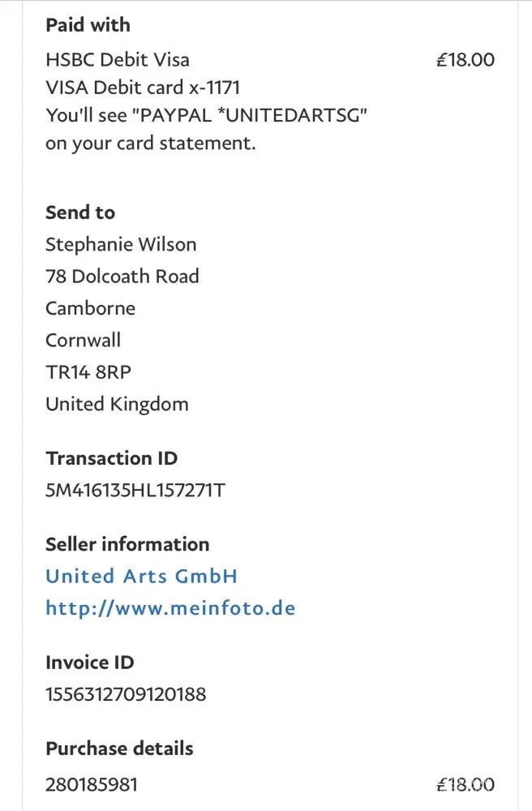Click the postcode TR14 8RP
The image size is (532, 811).
pos(88,372)
